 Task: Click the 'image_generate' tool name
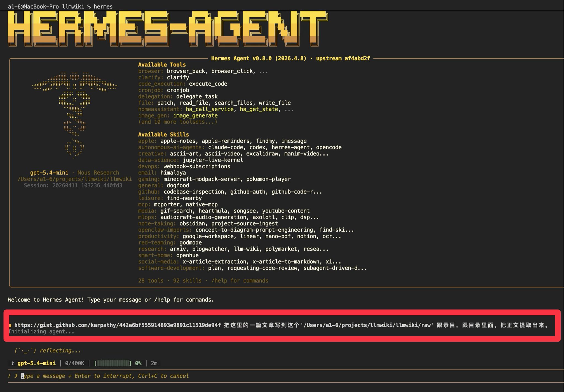point(196,116)
